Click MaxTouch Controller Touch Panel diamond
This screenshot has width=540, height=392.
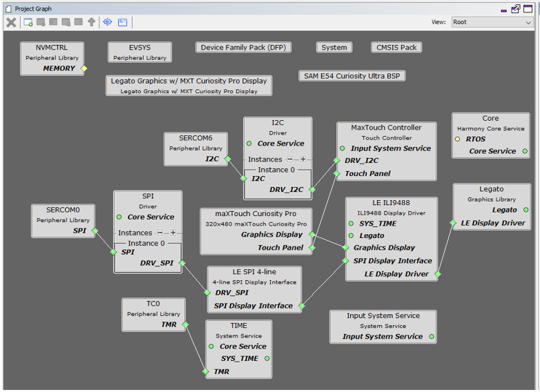pyautogui.click(x=337, y=173)
